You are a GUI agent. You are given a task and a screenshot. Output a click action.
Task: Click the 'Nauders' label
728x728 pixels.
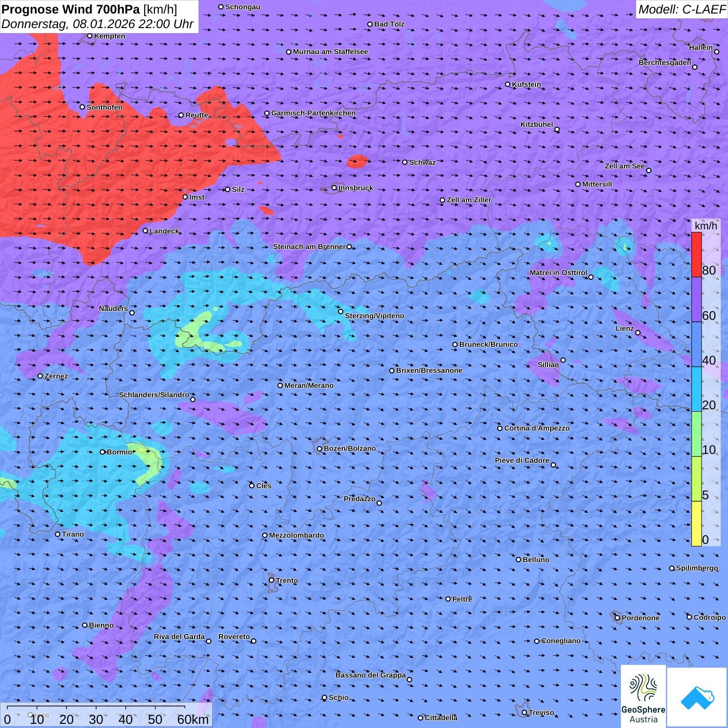tap(113, 308)
